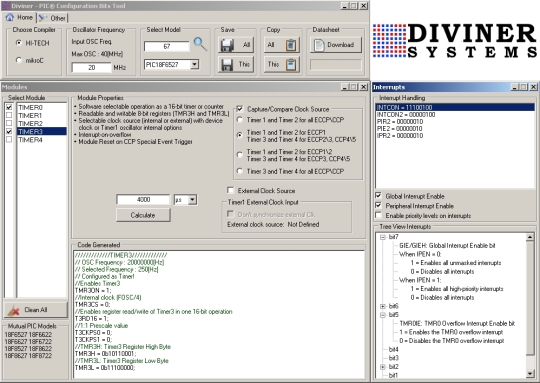Collapse the bit7 tree node
This screenshot has height=383, width=540.
383,237
